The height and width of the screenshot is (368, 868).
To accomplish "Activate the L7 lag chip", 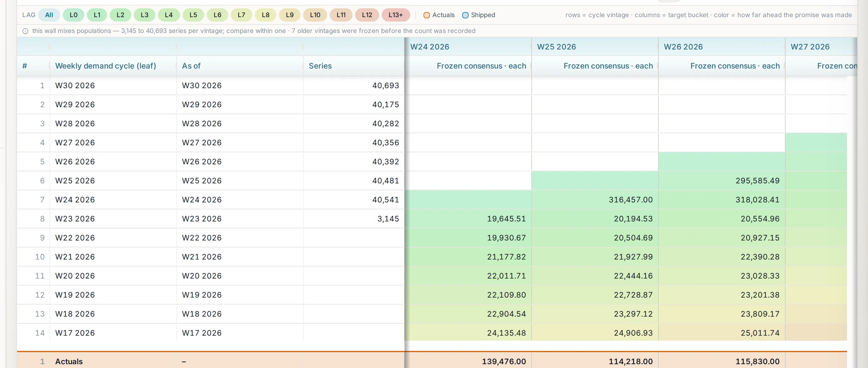I will [x=241, y=15].
